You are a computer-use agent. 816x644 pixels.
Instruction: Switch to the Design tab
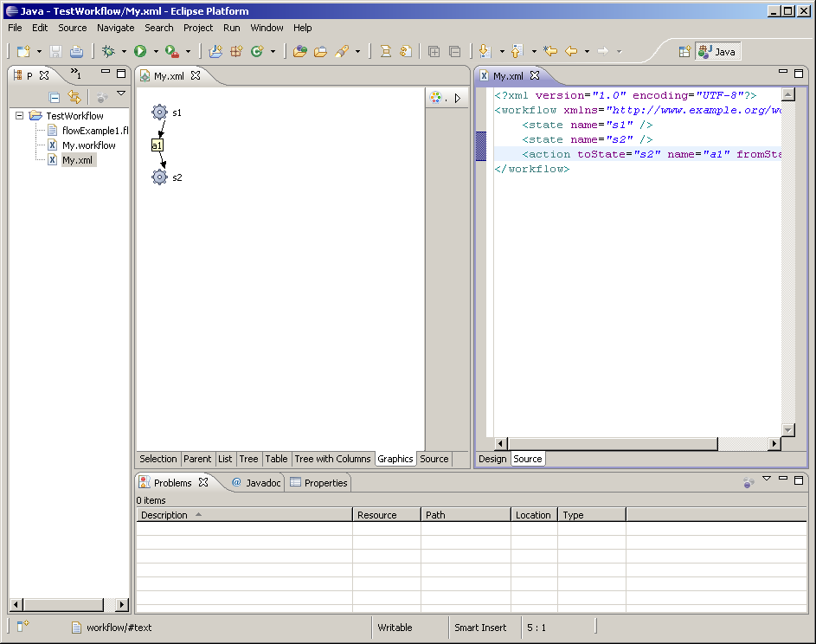[492, 459]
